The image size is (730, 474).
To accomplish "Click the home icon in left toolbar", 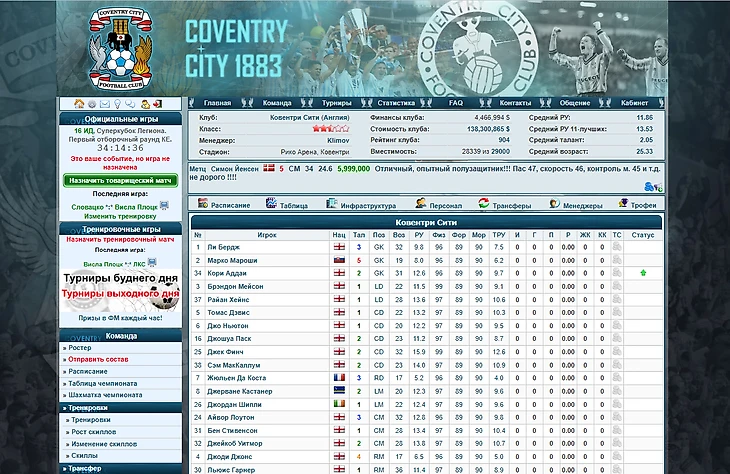I will pos(78,104).
